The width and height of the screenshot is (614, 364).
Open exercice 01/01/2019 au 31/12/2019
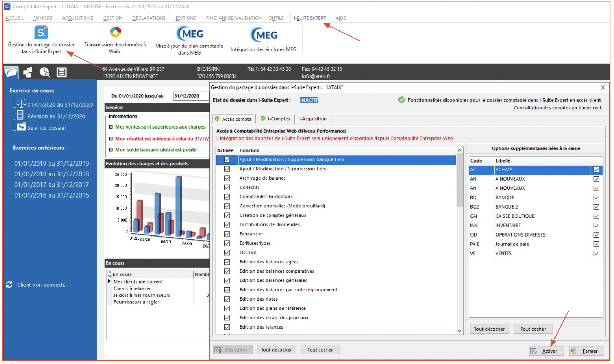(51, 164)
